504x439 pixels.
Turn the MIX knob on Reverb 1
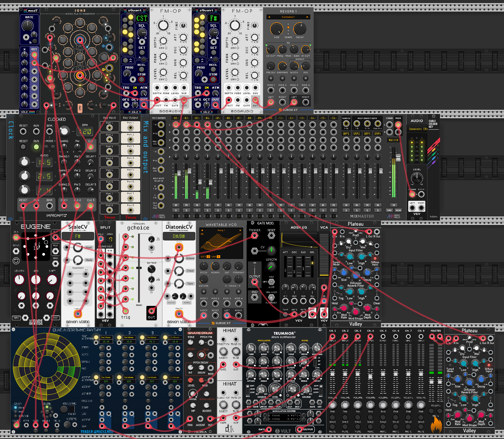(306, 66)
